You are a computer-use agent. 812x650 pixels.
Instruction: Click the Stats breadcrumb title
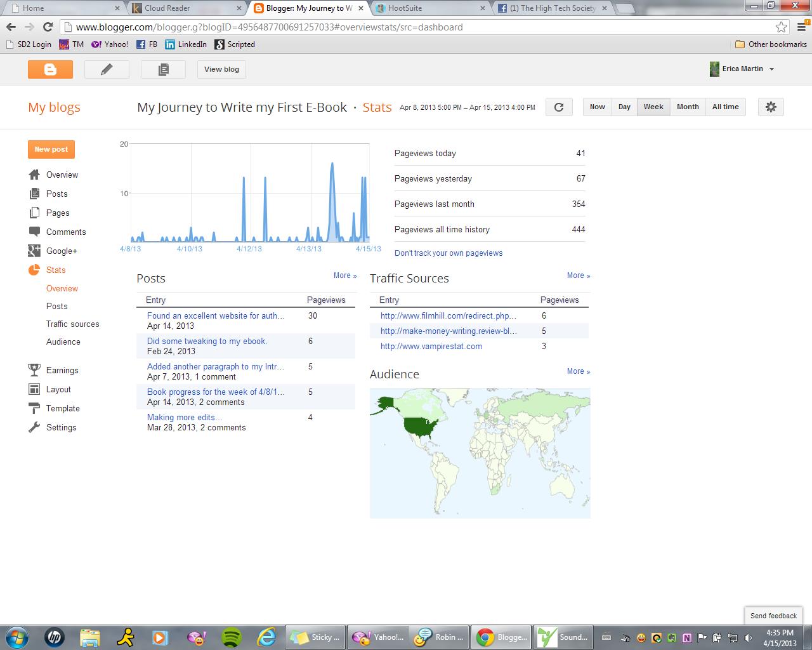tap(377, 107)
